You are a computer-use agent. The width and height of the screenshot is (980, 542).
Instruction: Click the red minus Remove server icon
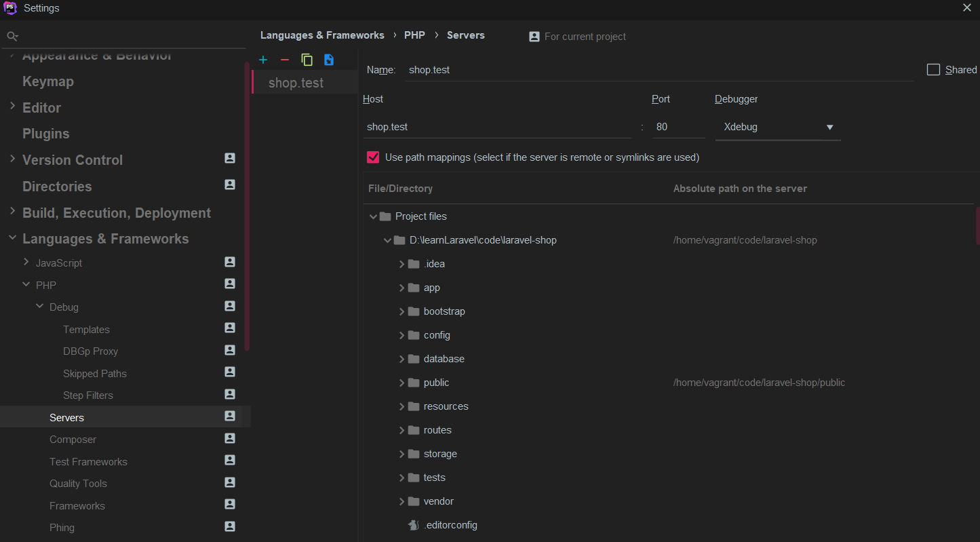(x=285, y=60)
